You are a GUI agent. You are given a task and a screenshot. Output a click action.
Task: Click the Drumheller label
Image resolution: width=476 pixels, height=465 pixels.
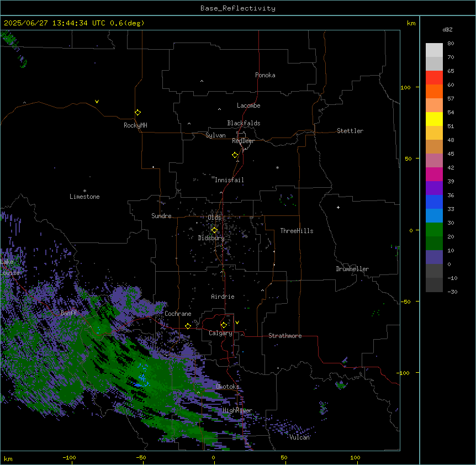click(352, 269)
